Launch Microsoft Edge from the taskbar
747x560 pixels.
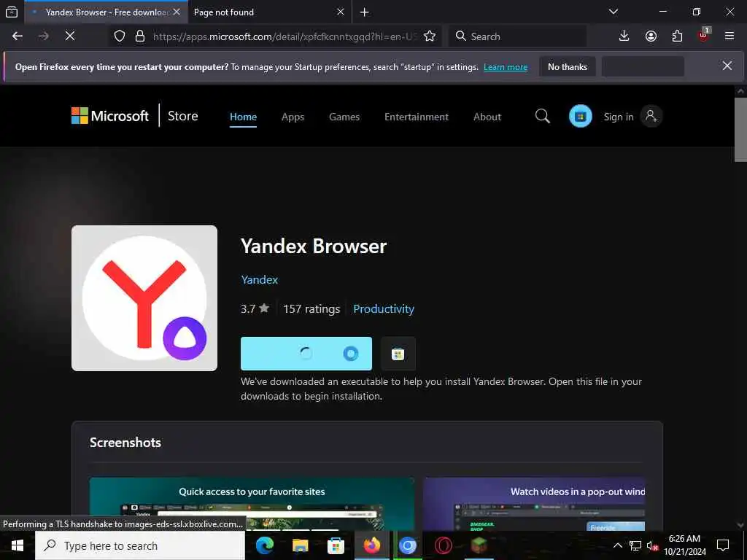[264, 545]
